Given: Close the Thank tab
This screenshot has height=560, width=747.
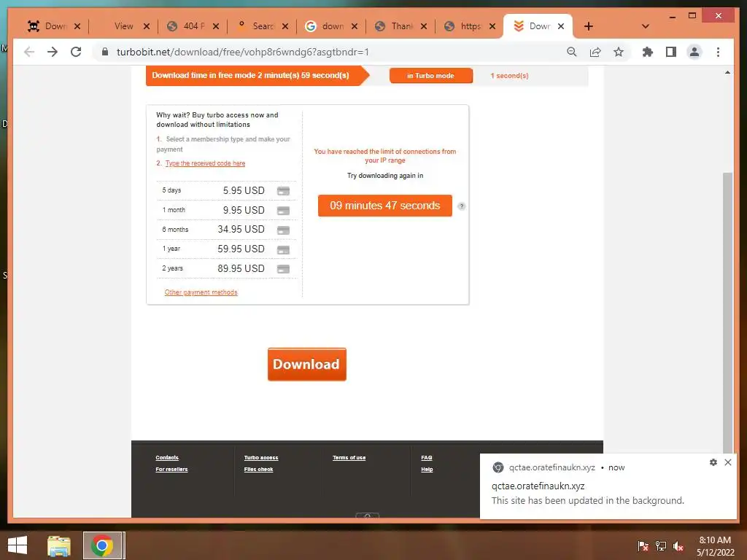Looking at the screenshot, I should [x=424, y=26].
